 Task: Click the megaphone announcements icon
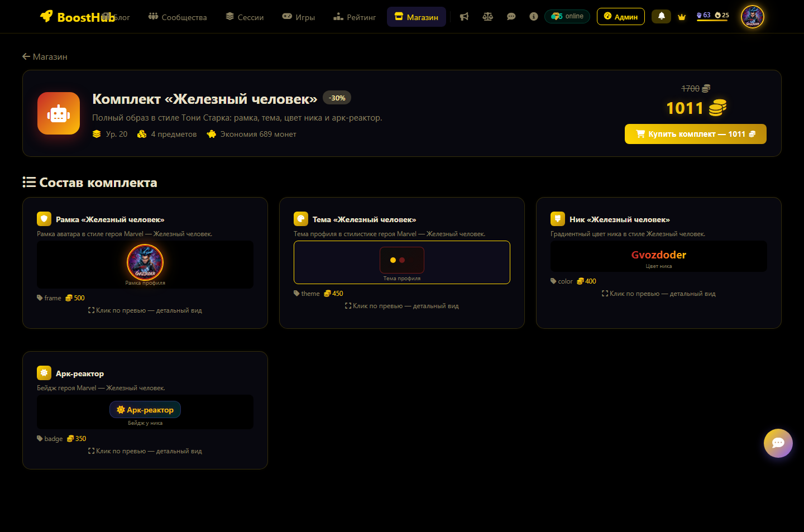click(464, 17)
